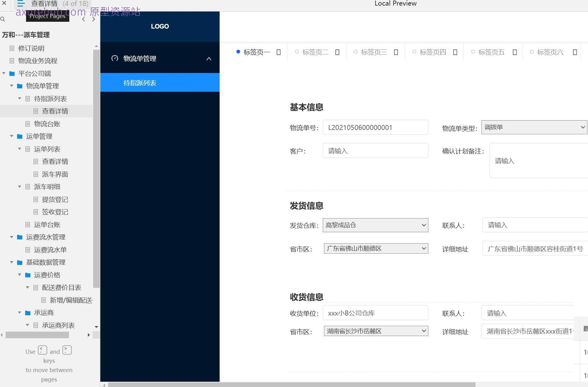The image size is (588, 387).
Task: Open the hamburger pages menu icon
Action: (21, 4)
